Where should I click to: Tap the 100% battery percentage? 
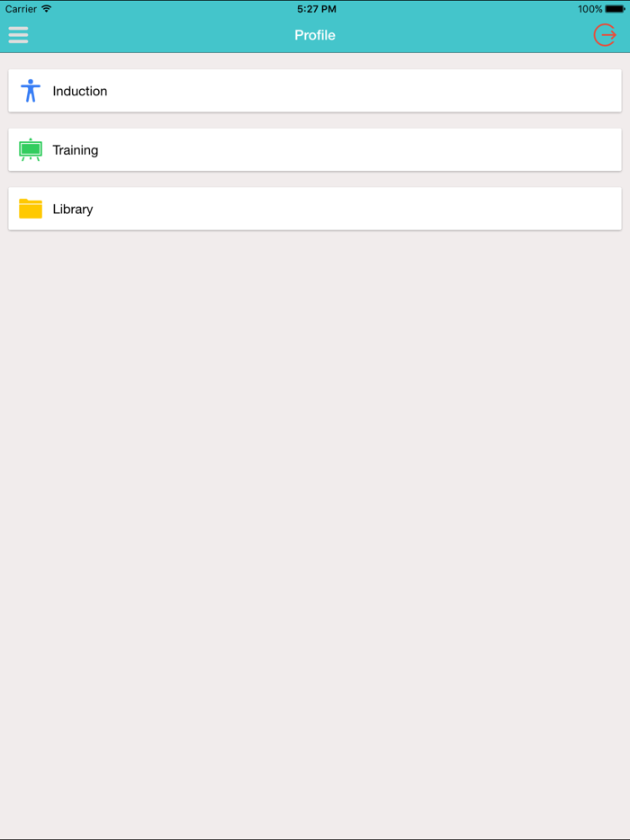coord(589,9)
